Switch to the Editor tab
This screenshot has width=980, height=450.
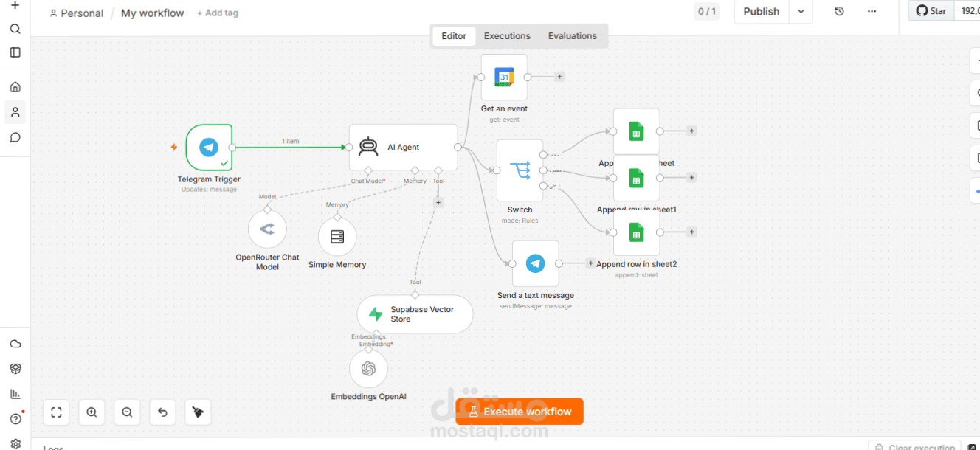point(454,35)
